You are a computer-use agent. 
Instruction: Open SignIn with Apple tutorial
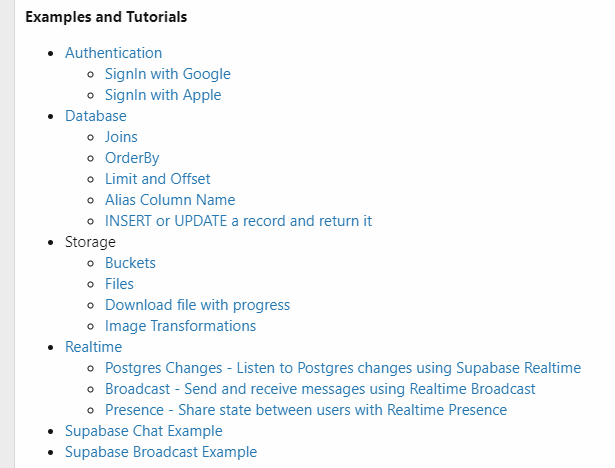(163, 95)
